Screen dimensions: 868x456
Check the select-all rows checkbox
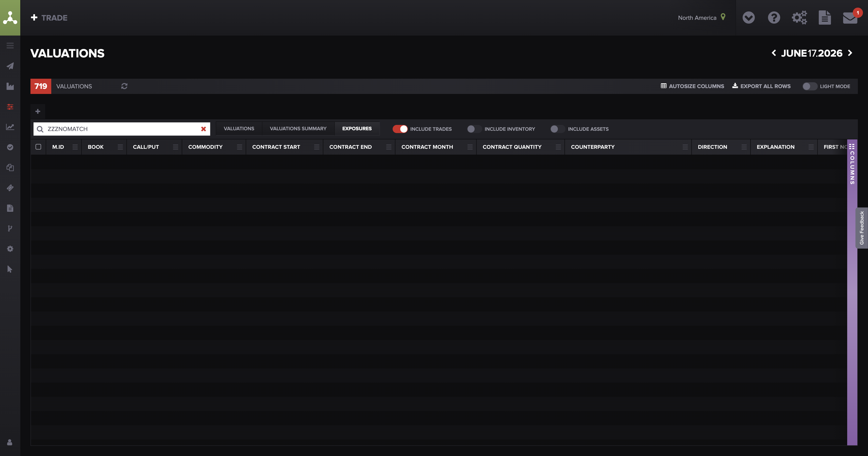coord(38,146)
